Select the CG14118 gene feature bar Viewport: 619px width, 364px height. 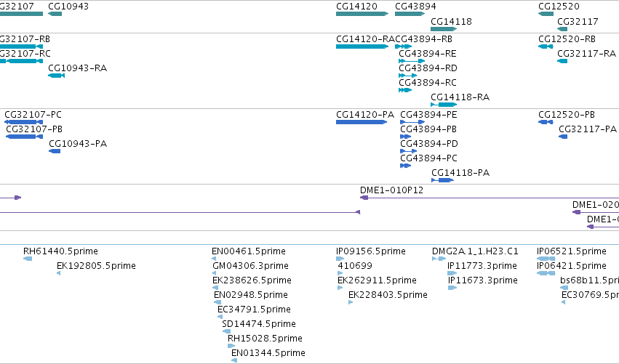tap(444, 29)
